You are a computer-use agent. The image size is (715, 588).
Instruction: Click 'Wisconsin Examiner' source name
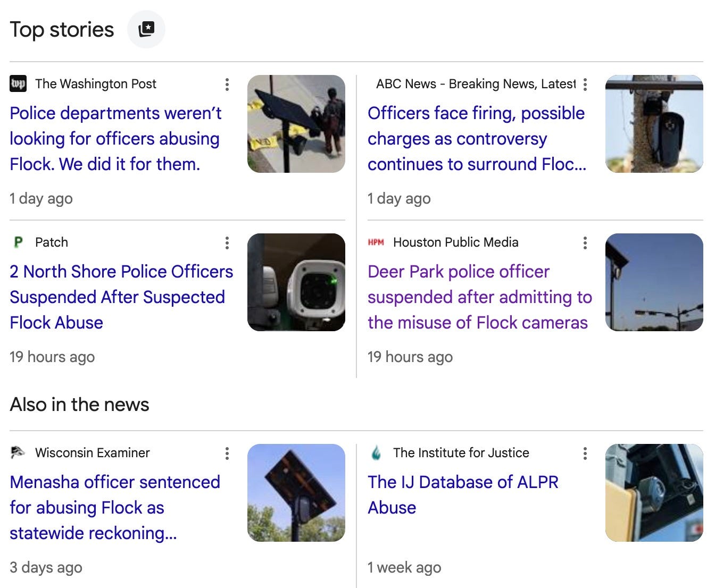[93, 453]
